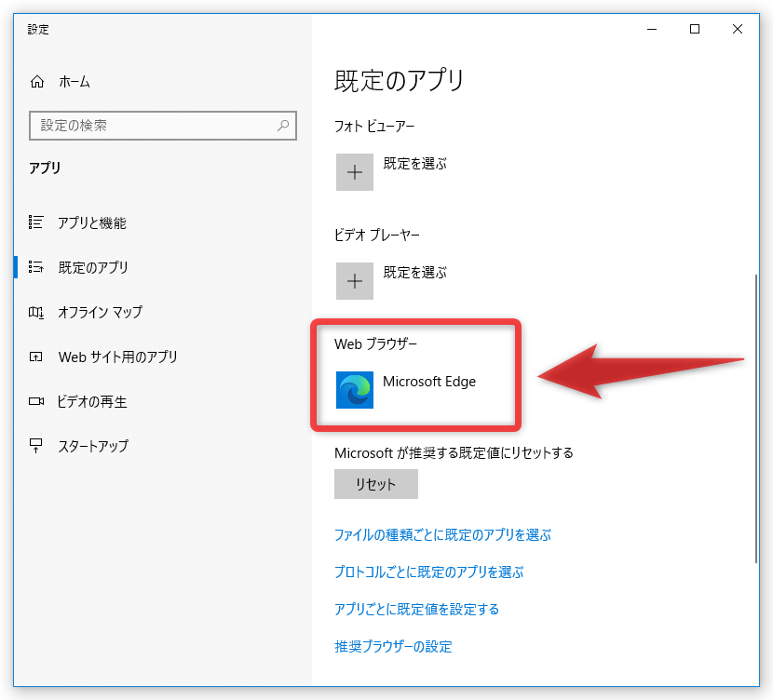773x700 pixels.
Task: Open Web サイト用のアプリ page
Action: tap(118, 357)
